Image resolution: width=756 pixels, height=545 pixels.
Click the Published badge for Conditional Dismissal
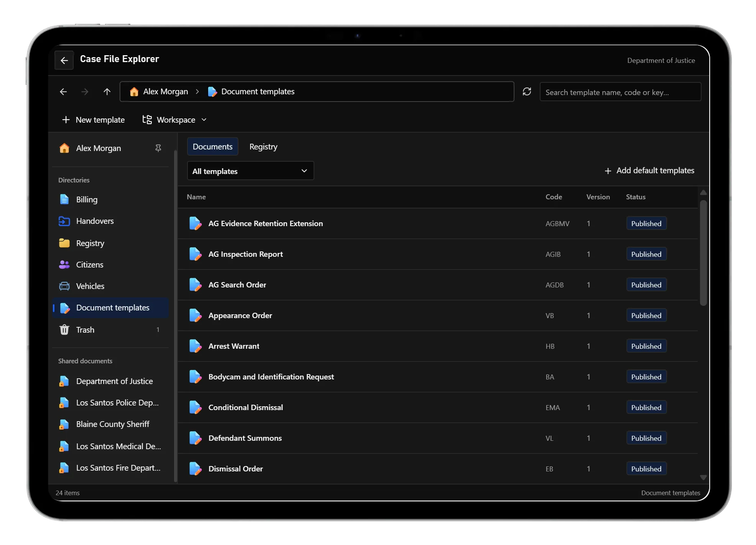[646, 407]
